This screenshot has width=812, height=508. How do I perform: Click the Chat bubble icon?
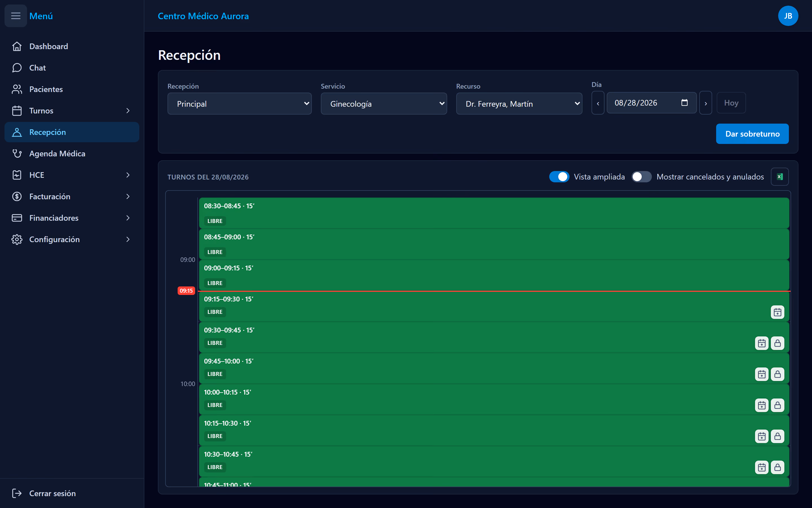[17, 68]
